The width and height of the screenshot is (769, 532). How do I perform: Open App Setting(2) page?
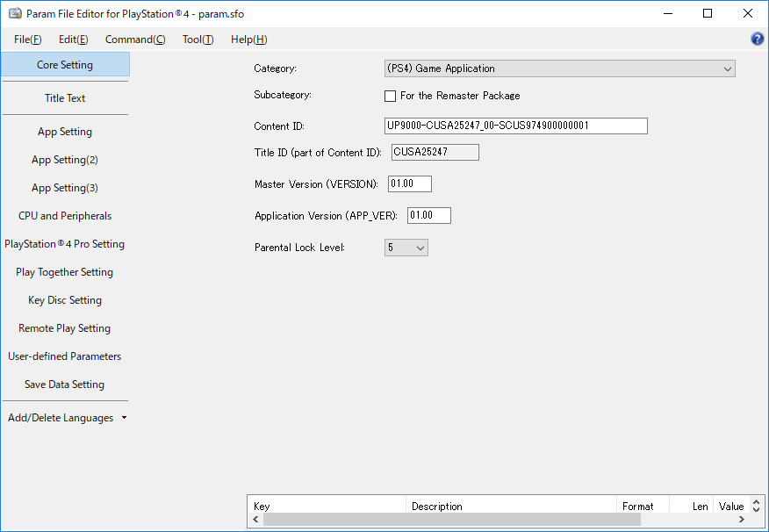(65, 160)
